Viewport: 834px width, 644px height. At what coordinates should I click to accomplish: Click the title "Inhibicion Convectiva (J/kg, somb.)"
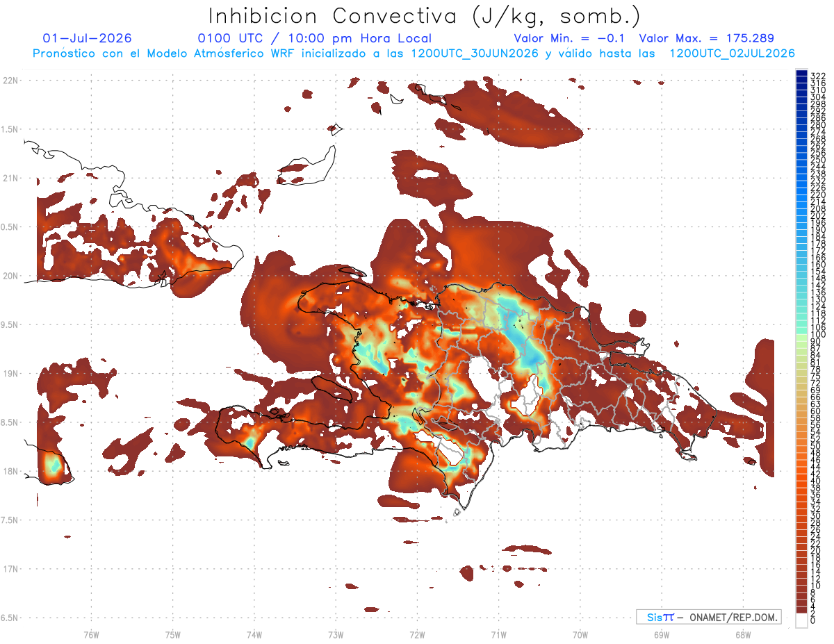(425, 16)
